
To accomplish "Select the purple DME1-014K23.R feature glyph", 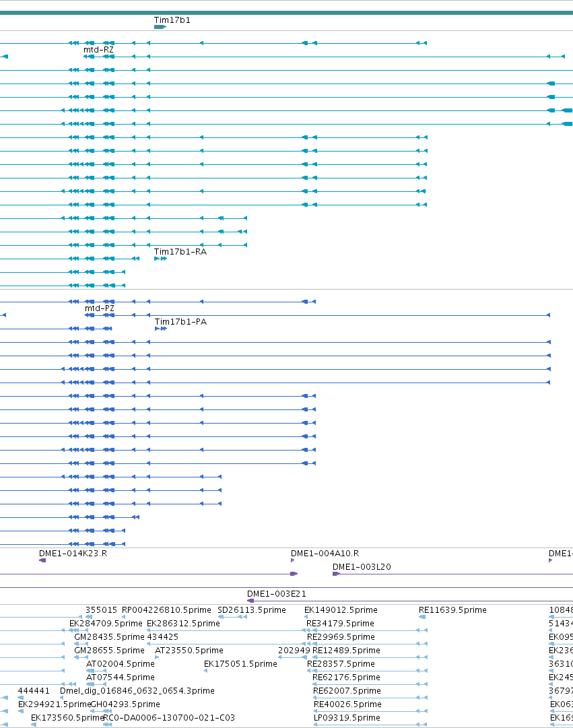I will coord(42,560).
